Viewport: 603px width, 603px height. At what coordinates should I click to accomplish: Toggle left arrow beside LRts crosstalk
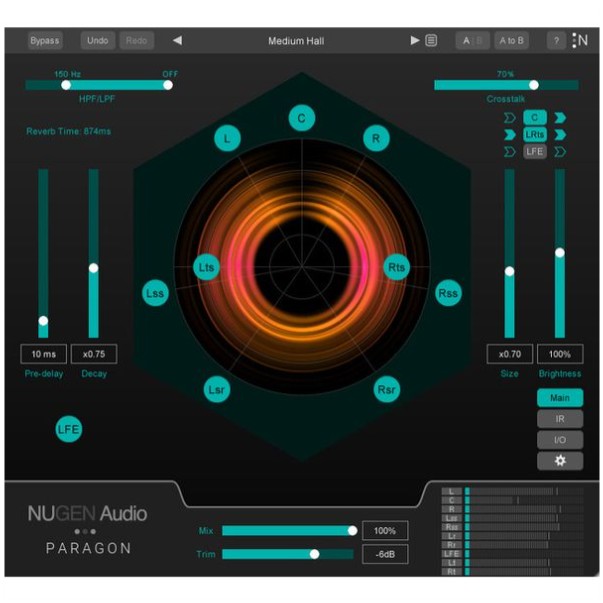pyautogui.click(x=510, y=135)
